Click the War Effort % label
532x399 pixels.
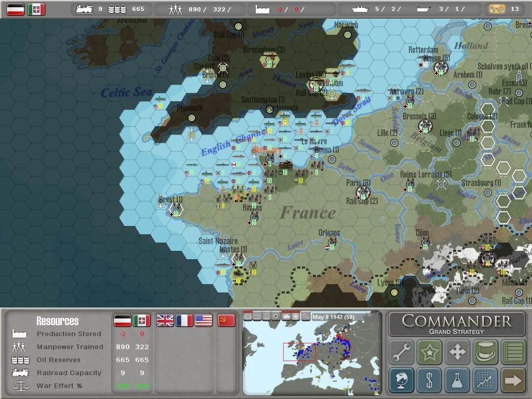(59, 386)
